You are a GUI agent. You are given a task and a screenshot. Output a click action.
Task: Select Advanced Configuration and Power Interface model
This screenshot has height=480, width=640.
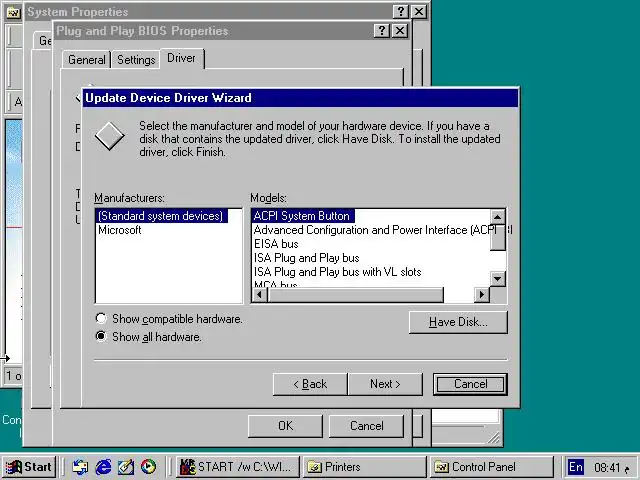pos(371,230)
